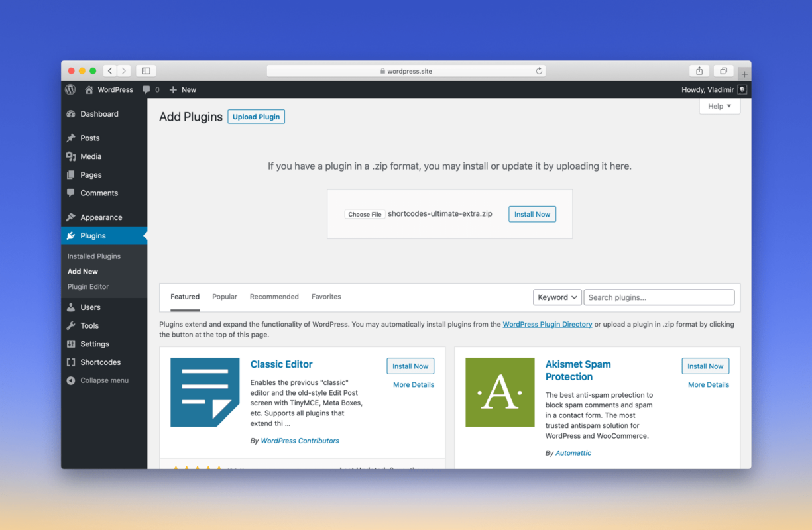Select Add New in Plugins submenu

[x=83, y=272]
